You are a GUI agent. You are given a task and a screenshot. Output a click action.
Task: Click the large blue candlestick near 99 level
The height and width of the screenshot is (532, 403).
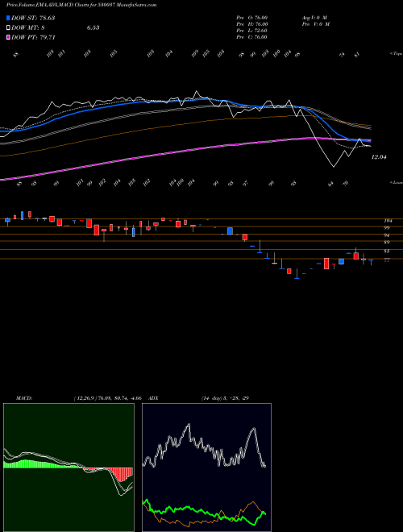coord(230,231)
